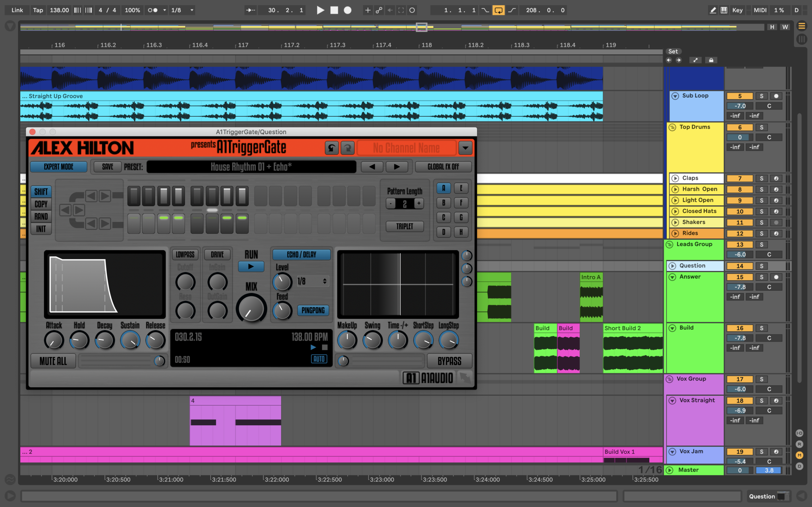Click the Play button in top transport
This screenshot has height=507, width=812.
point(320,10)
